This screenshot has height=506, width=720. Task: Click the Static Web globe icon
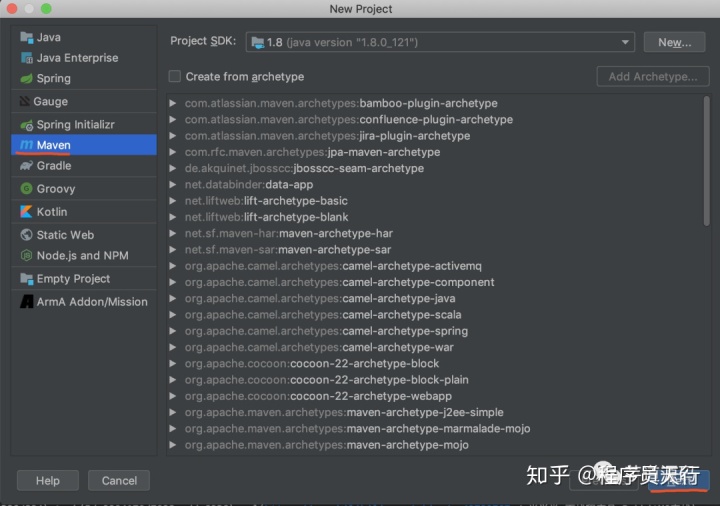(27, 235)
